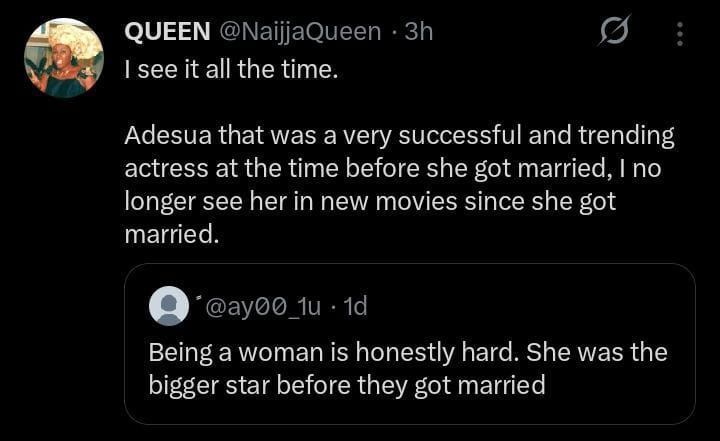Click the quoted user's default avatar

pyautogui.click(x=168, y=306)
